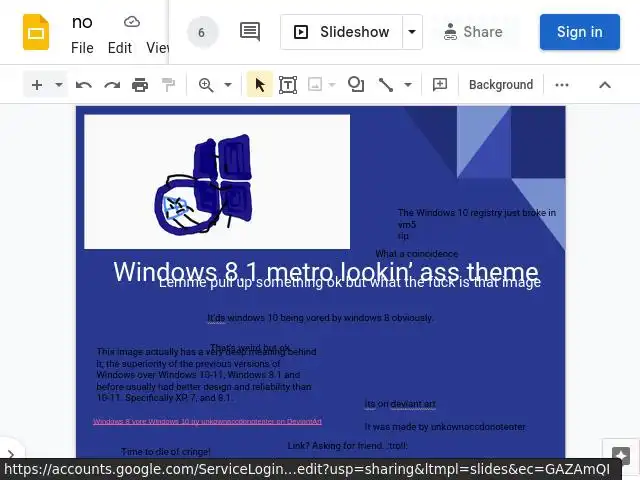Select the Shape tool
Screen dimensions: 640x480
pos(356,85)
